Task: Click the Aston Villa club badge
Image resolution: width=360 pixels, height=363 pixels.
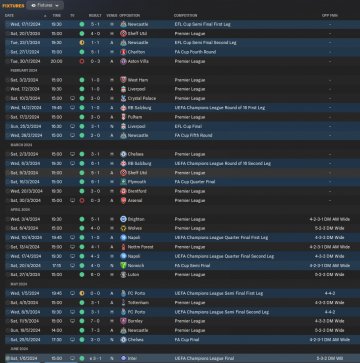Action: [x=123, y=61]
